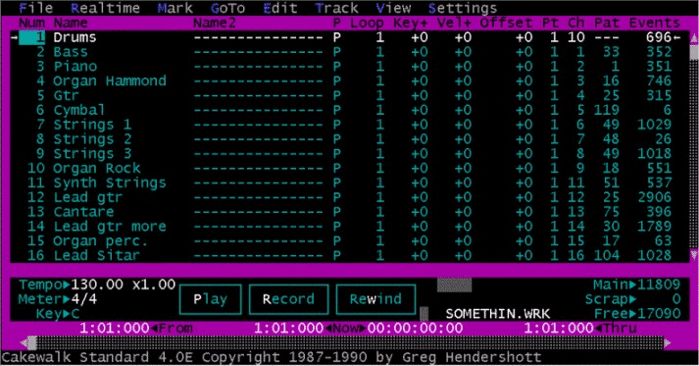Viewport: 699px width, 366px height.
Task: Click the song position slider thumb
Action: (x=32, y=342)
